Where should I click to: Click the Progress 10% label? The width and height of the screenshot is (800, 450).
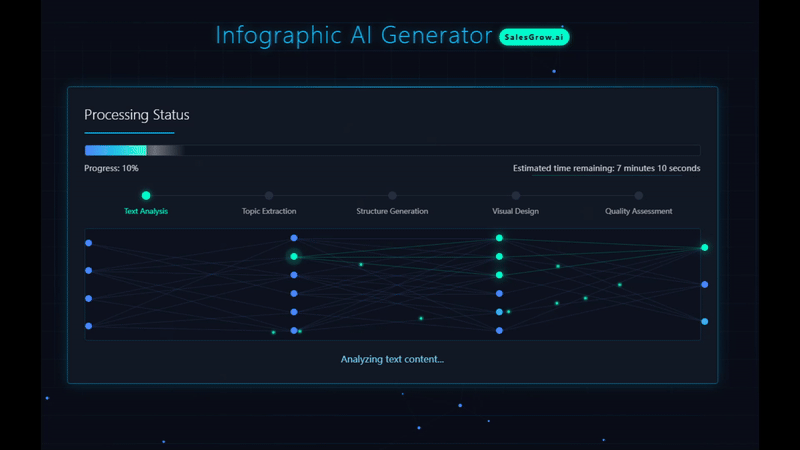click(x=111, y=168)
